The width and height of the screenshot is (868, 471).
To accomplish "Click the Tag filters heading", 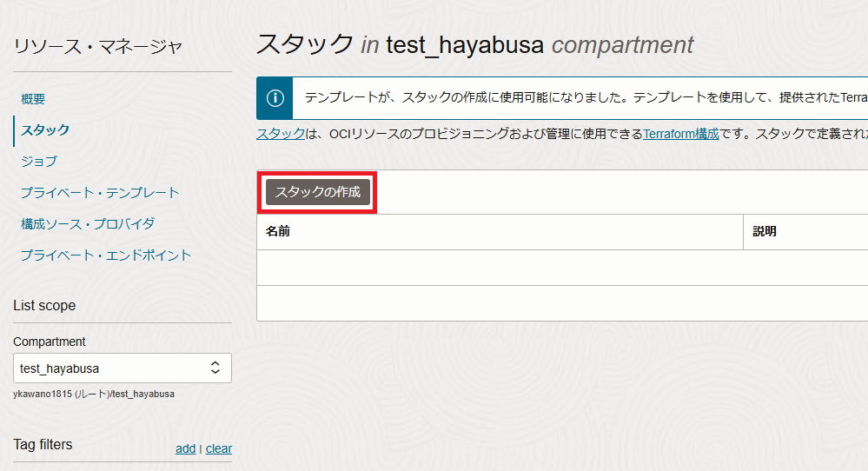I will tap(43, 444).
